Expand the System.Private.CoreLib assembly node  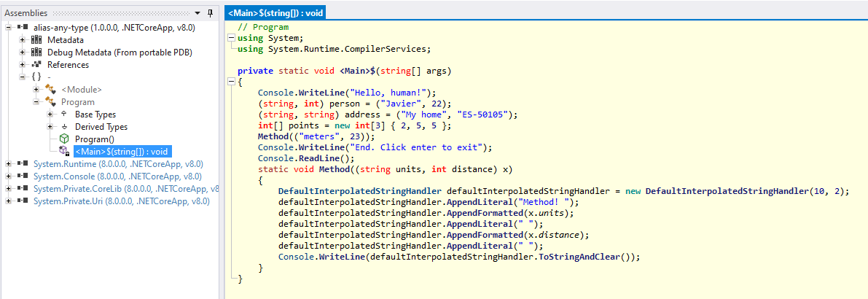pyautogui.click(x=9, y=189)
